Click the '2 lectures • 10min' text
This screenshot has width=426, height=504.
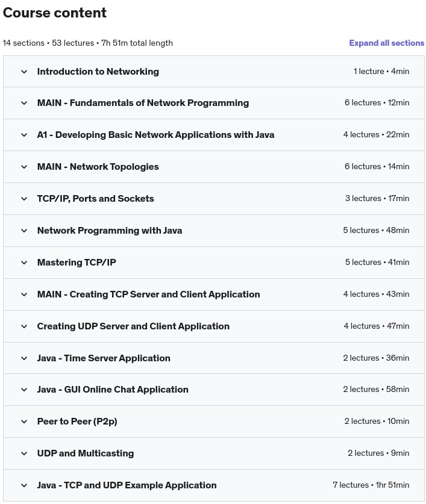click(x=377, y=422)
